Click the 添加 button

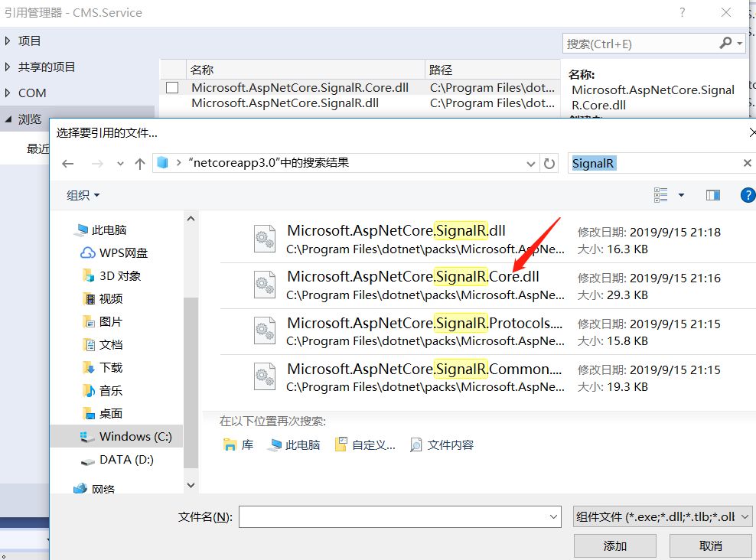point(614,546)
